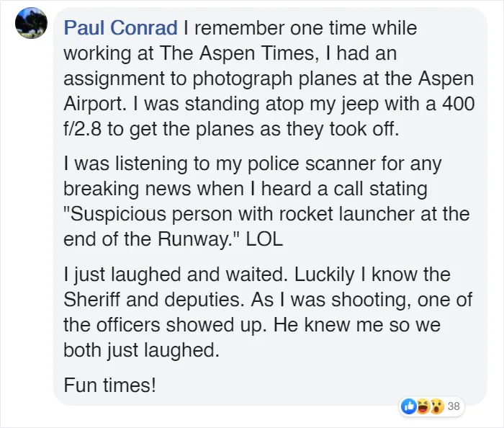The width and height of the screenshot is (504, 428).
Task: Click the word "Sheriff" in the third paragraph
Action: click(92, 300)
